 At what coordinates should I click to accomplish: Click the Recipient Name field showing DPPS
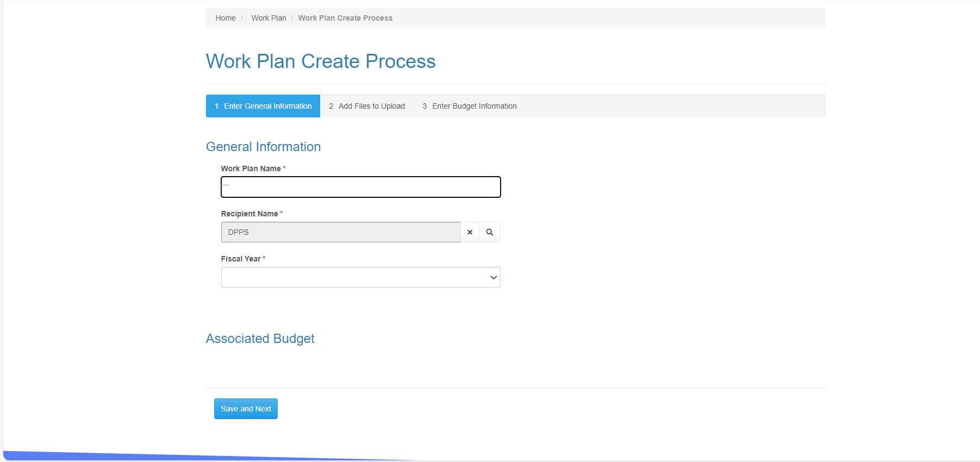click(x=341, y=232)
